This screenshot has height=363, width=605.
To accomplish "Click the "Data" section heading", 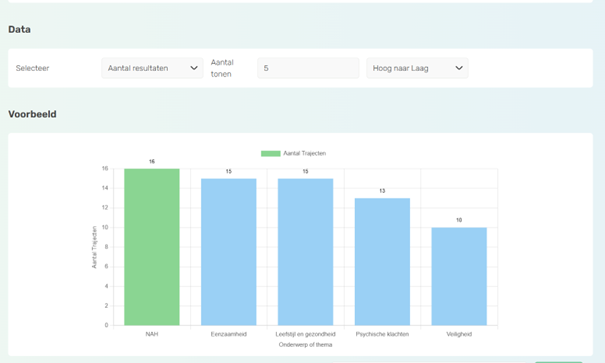I will pos(19,29).
